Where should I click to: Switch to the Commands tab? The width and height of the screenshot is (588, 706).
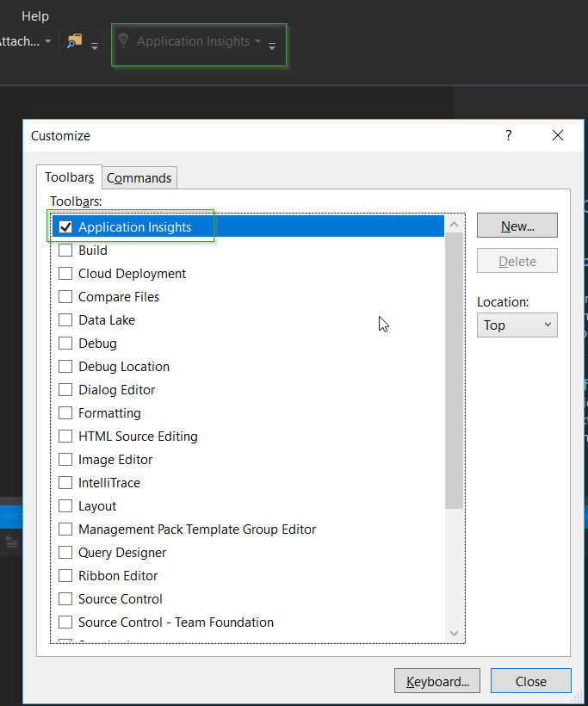(139, 178)
